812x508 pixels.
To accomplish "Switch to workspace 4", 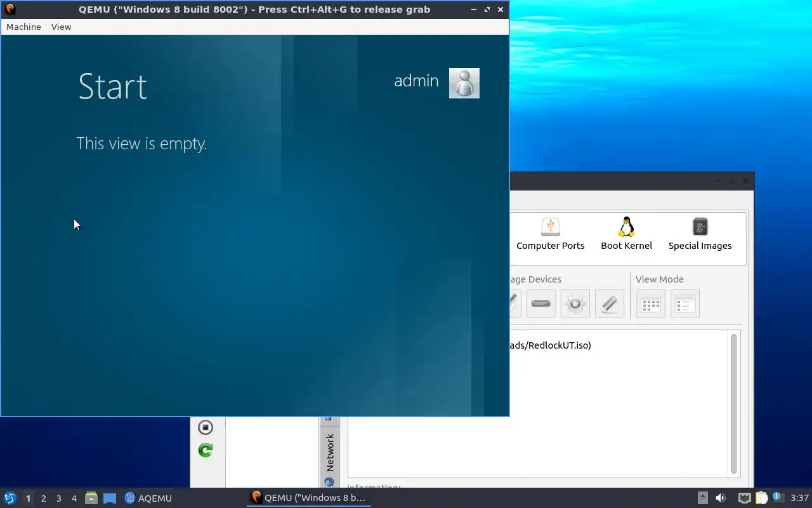I will [x=74, y=498].
